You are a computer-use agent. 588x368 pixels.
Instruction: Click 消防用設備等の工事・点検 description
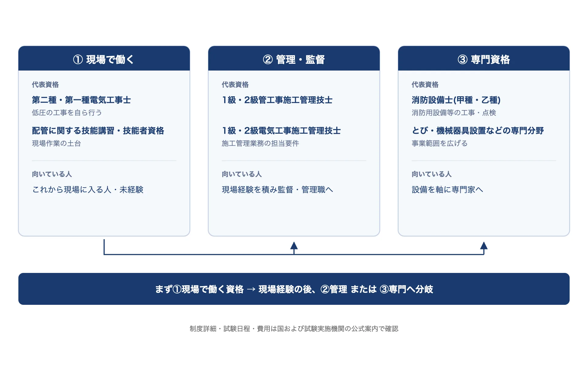click(x=454, y=113)
